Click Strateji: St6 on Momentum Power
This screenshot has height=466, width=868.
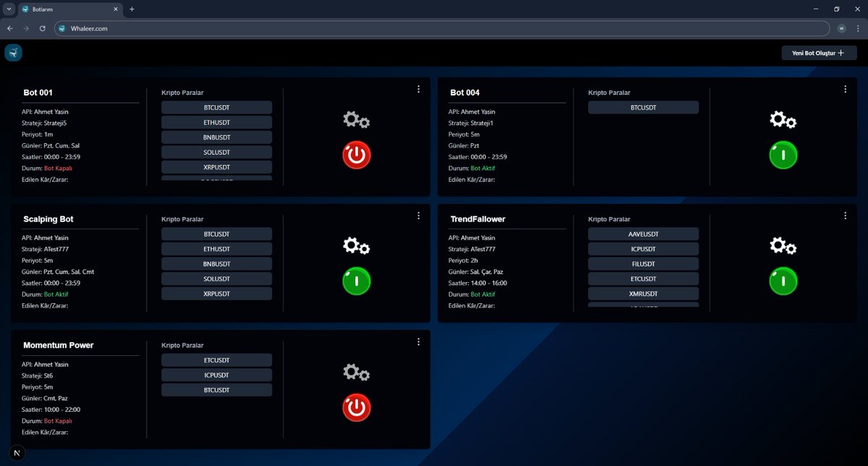38,376
